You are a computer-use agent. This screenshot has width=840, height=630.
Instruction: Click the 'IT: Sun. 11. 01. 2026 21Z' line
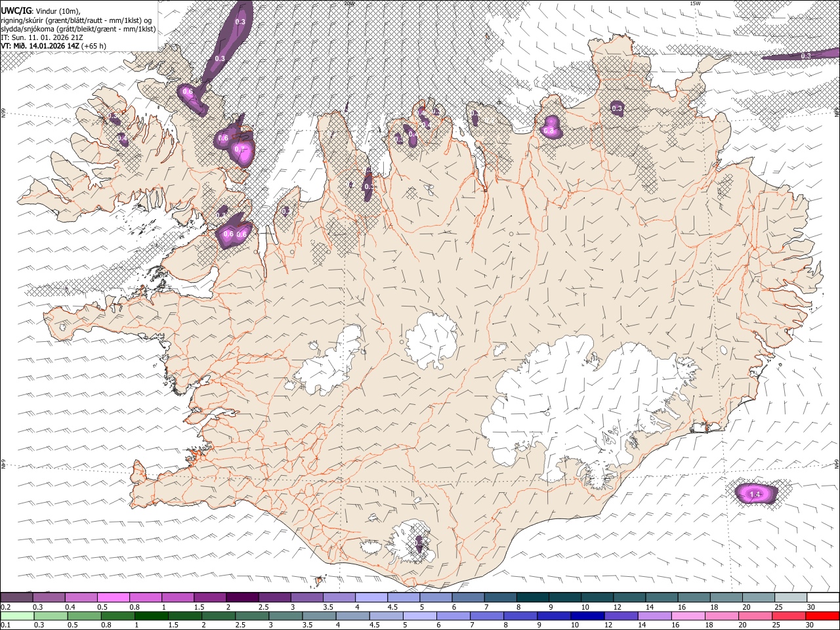pyautogui.click(x=41, y=37)
